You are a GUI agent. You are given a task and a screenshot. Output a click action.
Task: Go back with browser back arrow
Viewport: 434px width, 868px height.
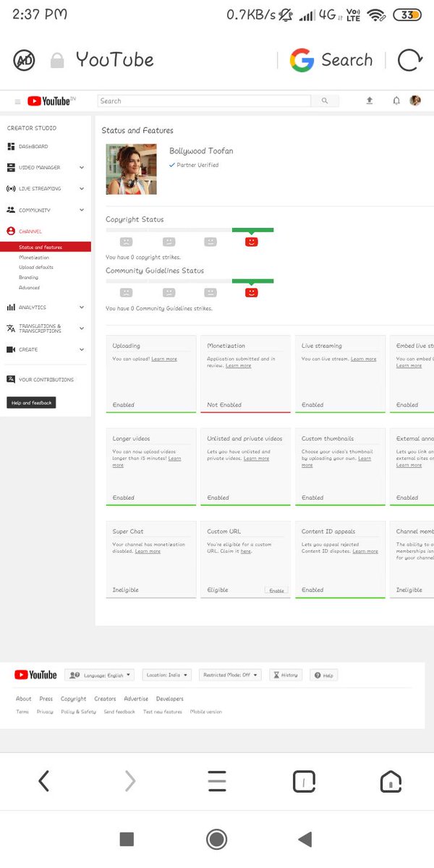click(43, 780)
